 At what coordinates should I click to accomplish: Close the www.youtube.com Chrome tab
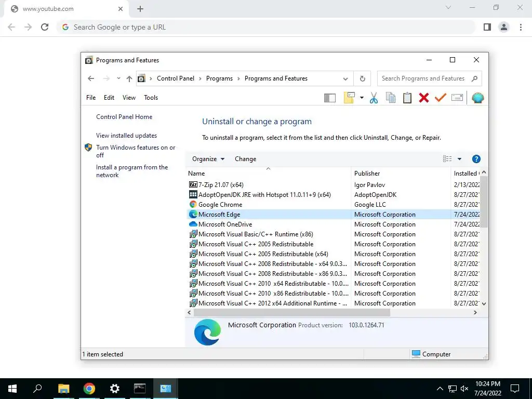click(121, 9)
